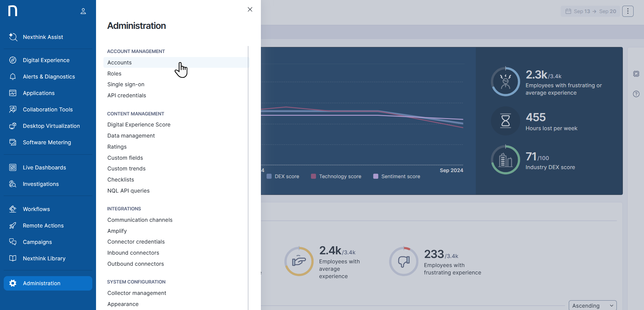The width and height of the screenshot is (644, 310).
Task: Open Collaboration Tools in sidebar
Action: point(48,110)
